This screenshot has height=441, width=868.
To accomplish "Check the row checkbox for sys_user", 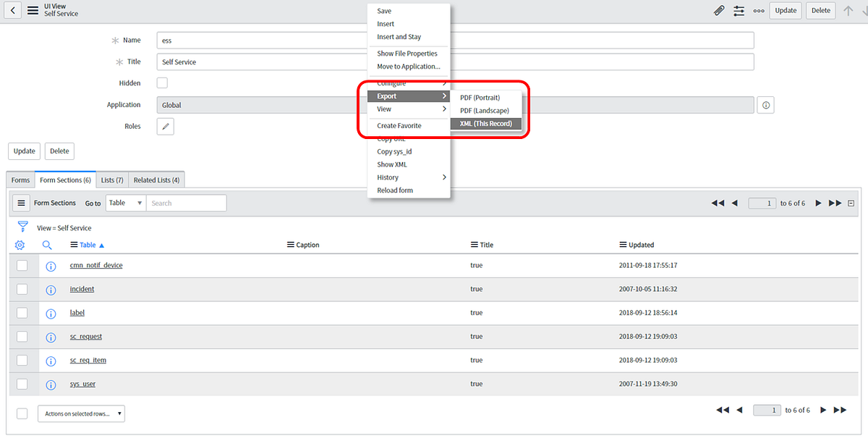I will pyautogui.click(x=22, y=384).
